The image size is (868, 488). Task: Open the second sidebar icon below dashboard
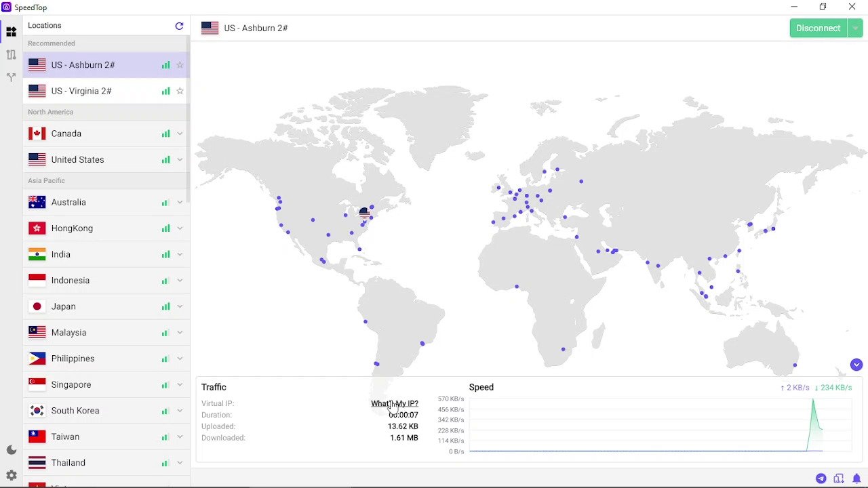[11, 55]
